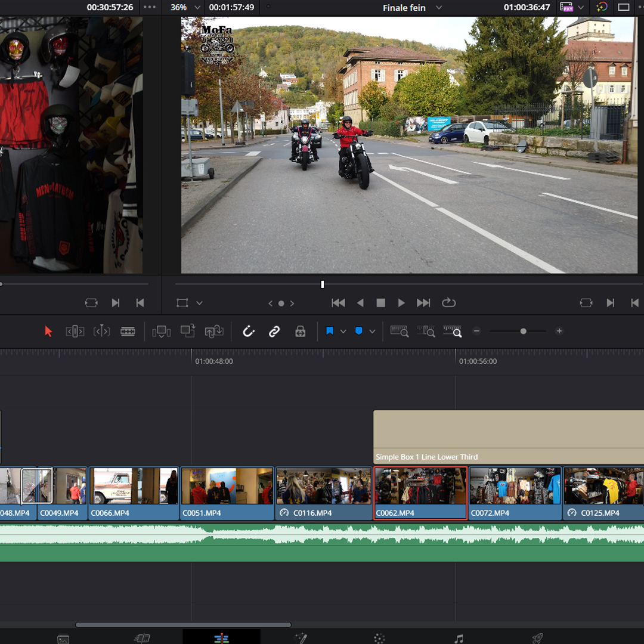Viewport: 644px width, 644px height.
Task: Click the Replace Clip icon
Action: 214,331
